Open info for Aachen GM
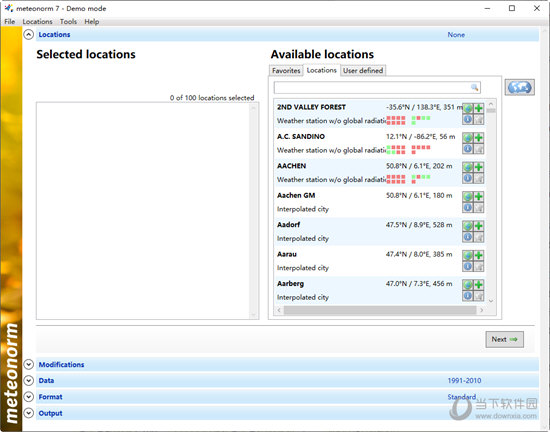 (468, 208)
